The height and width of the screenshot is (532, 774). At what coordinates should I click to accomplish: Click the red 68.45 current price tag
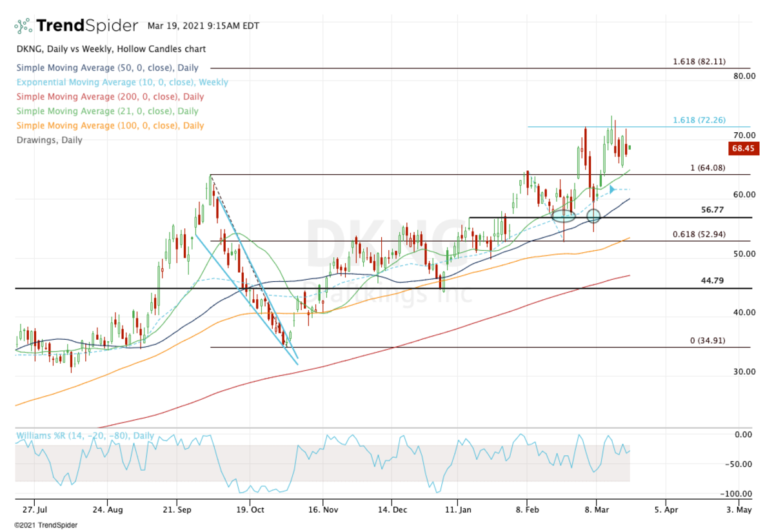pos(744,149)
